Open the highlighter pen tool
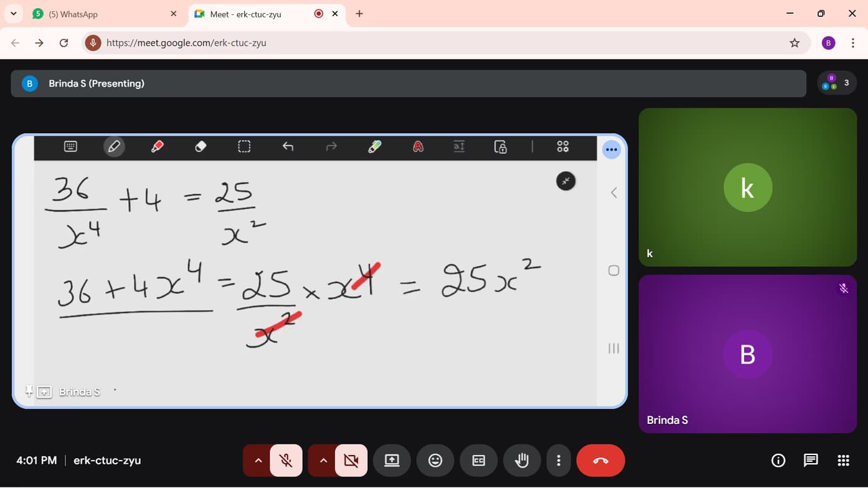This screenshot has width=868, height=488. (374, 147)
